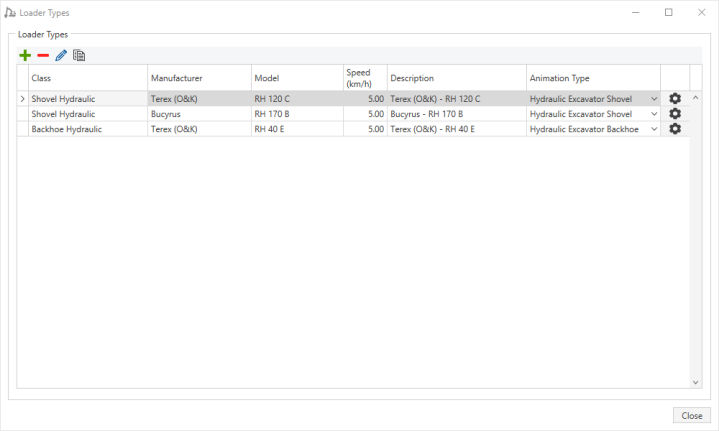Image resolution: width=719 pixels, height=431 pixels.
Task: Click the scrollbar down arrow in the grid
Action: point(696,382)
